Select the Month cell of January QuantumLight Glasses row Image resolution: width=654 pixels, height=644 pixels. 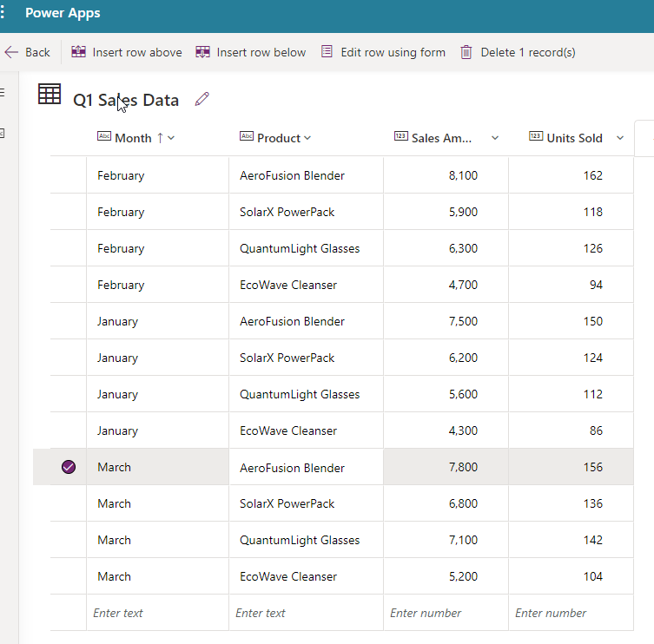(x=158, y=394)
